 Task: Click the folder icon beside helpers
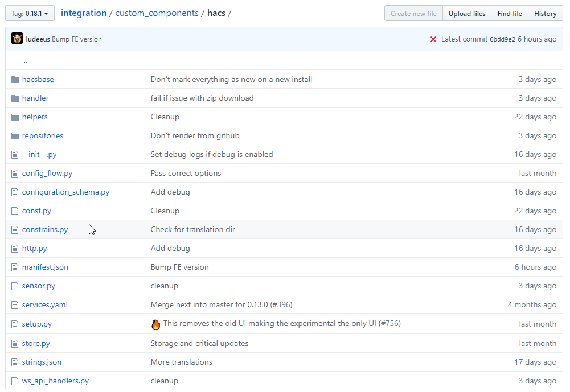pyautogui.click(x=15, y=117)
